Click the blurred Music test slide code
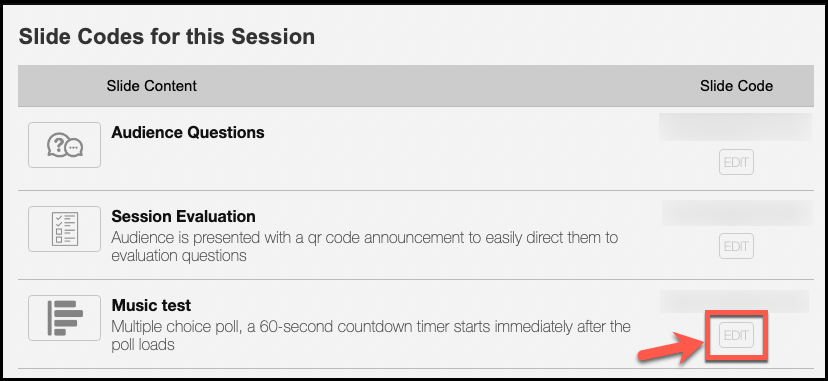Screen dimensions: 828x381 point(735,301)
